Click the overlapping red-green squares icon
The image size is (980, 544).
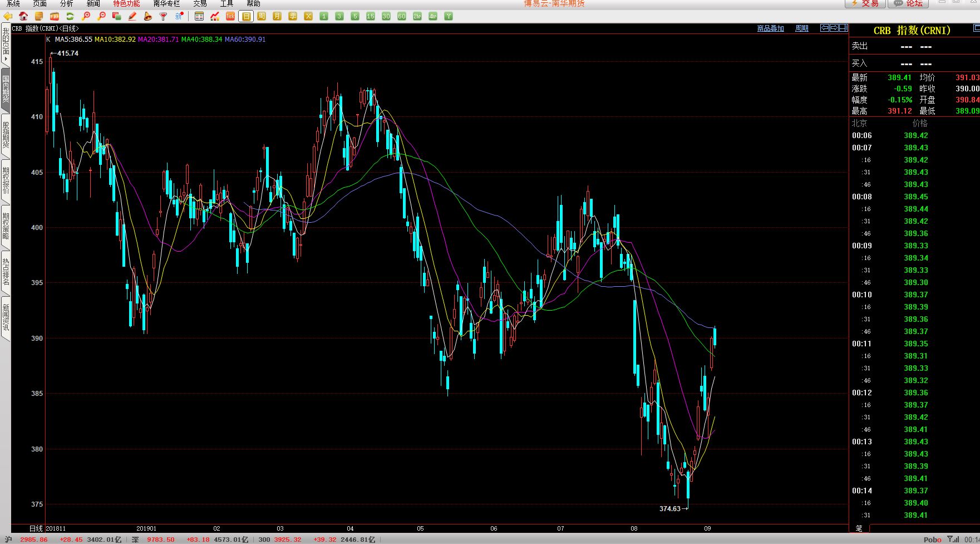point(117,17)
